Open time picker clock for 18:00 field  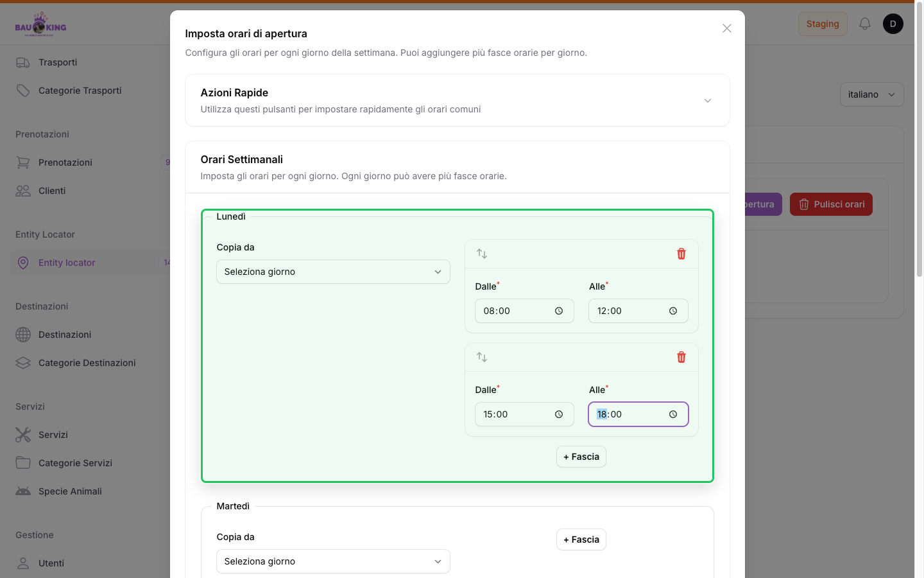pos(673,414)
